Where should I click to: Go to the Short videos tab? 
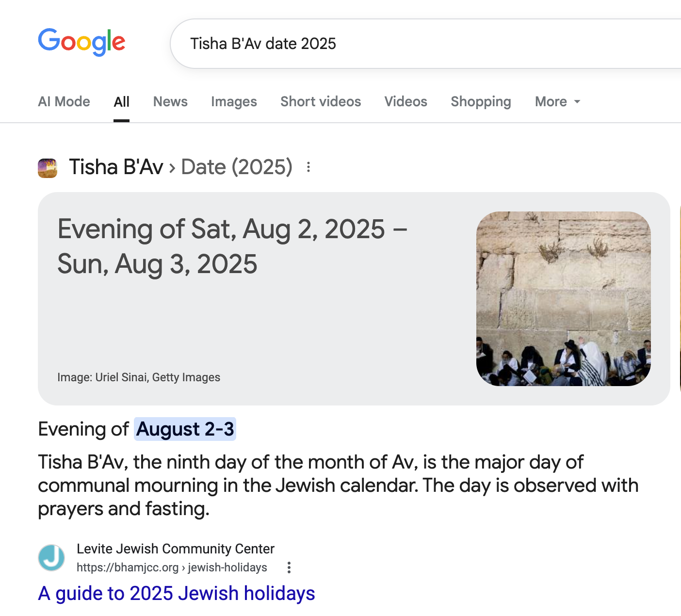point(321,102)
